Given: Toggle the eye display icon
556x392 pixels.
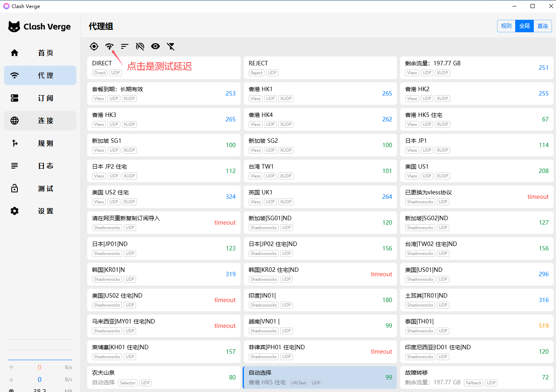Looking at the screenshot, I should tap(155, 46).
